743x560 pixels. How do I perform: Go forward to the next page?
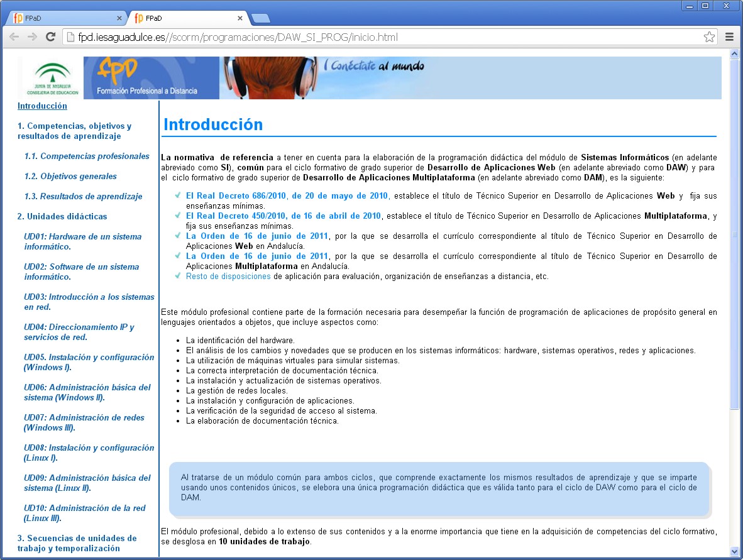[x=32, y=37]
